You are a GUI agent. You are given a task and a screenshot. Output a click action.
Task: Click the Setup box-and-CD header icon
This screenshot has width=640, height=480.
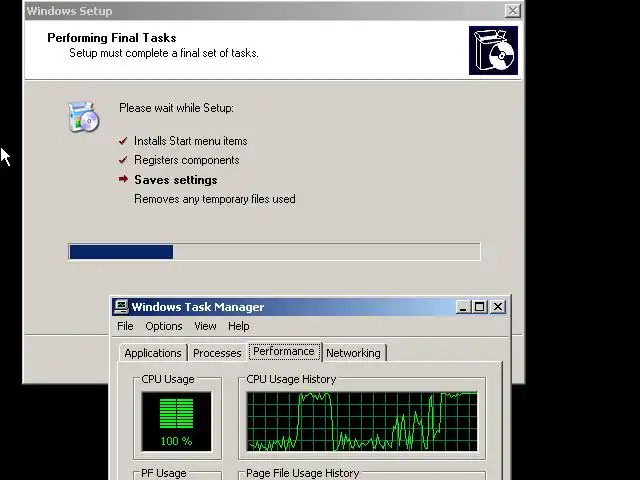493,51
